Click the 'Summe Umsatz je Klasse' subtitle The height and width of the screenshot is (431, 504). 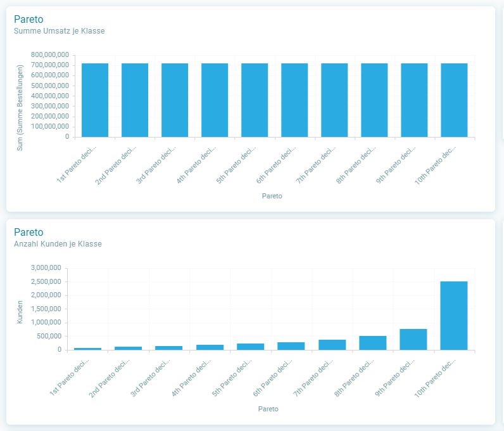click(x=59, y=31)
